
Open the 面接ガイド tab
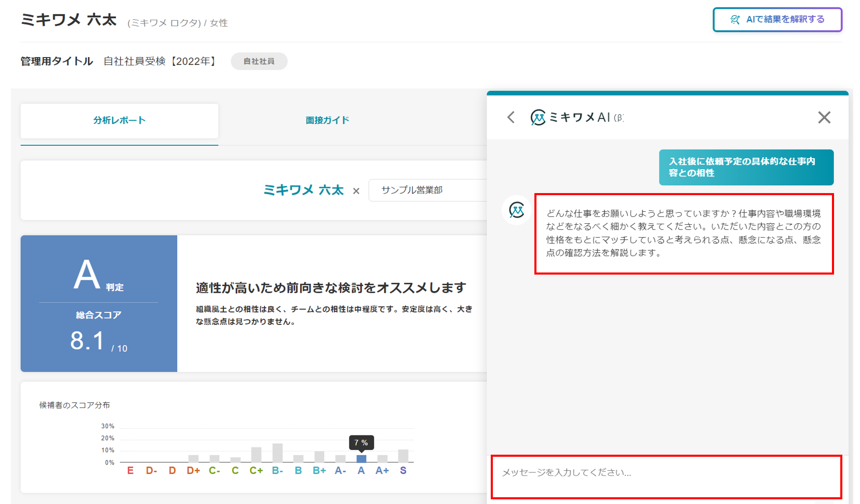[x=327, y=120]
